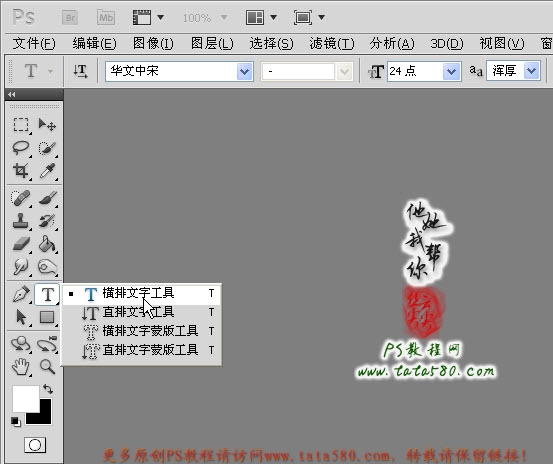Click the Type tool in toolbox
The height and width of the screenshot is (464, 553).
(47, 294)
